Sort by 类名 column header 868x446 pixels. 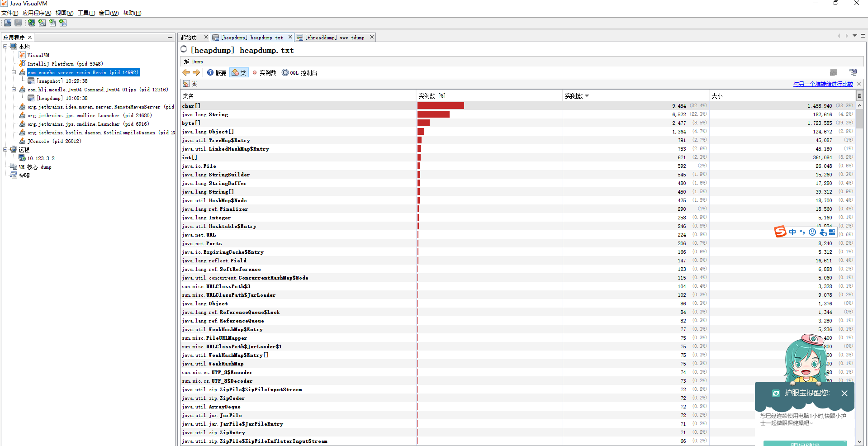point(298,96)
